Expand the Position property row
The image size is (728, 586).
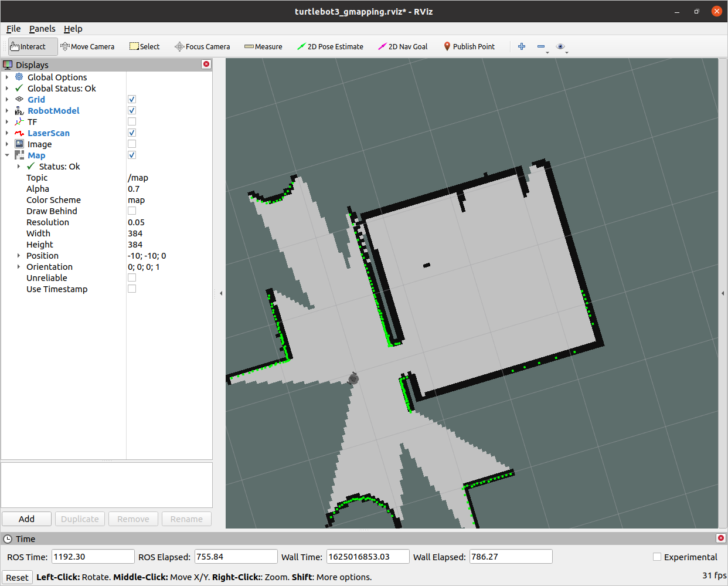pos(19,256)
